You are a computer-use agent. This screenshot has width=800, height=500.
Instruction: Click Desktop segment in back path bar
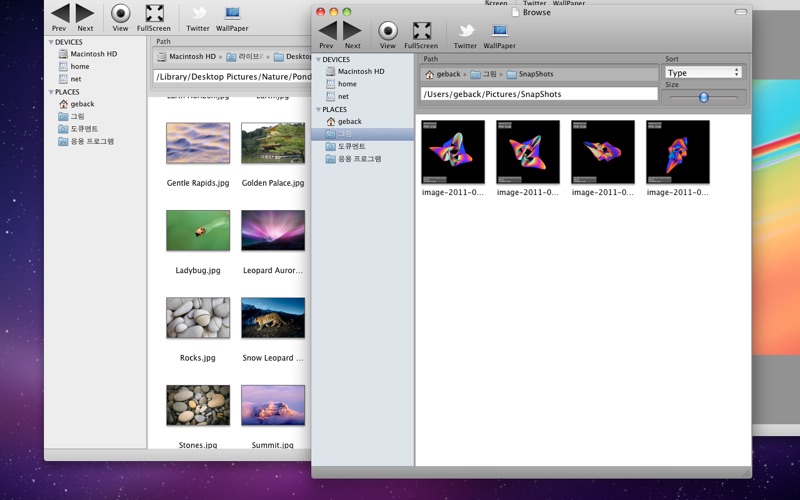pos(292,57)
